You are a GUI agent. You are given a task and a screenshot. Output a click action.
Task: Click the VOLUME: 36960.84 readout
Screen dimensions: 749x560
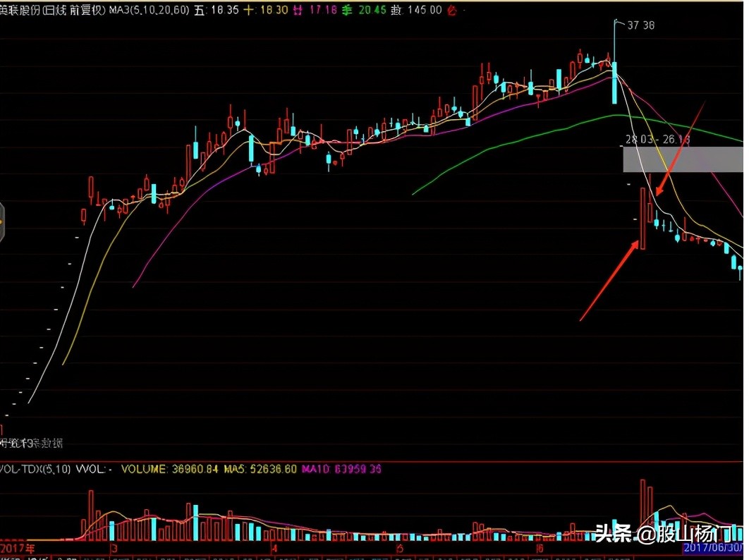pos(169,469)
